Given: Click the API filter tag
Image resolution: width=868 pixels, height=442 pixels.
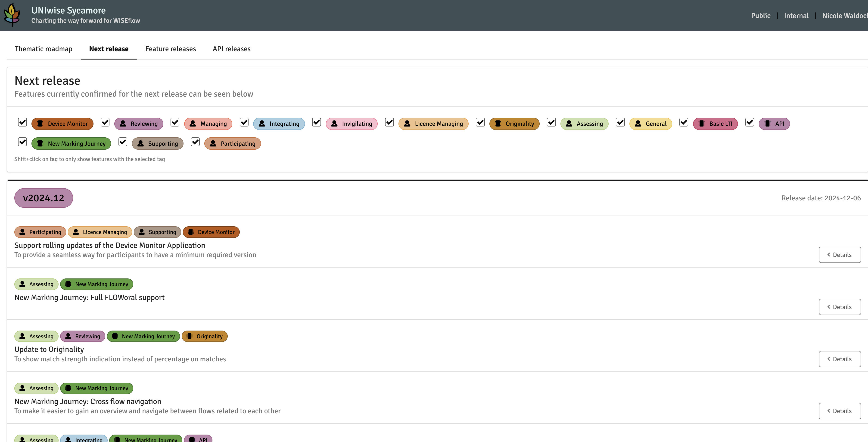Looking at the screenshot, I should [774, 124].
